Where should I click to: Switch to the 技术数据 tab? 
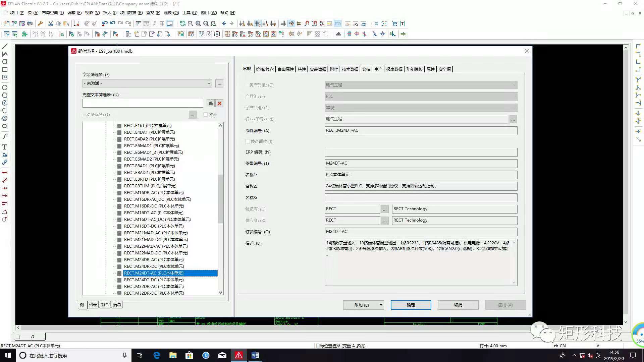[350, 69]
